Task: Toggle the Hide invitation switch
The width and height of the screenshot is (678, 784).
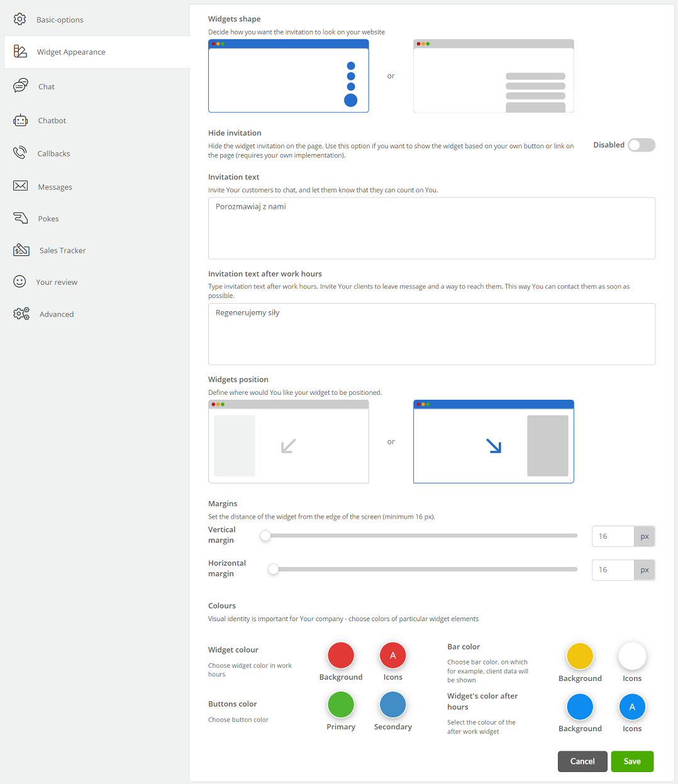Action: [x=642, y=145]
